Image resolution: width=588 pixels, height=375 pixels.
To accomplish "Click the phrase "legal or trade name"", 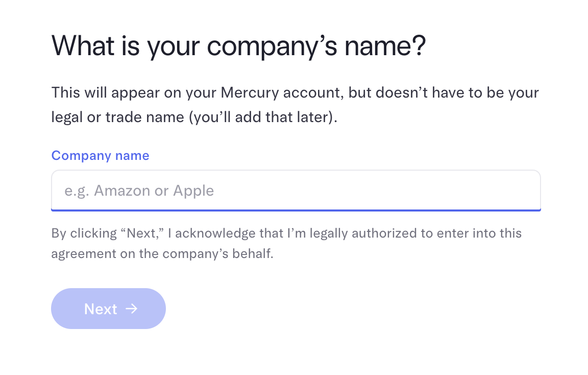I will tap(118, 118).
